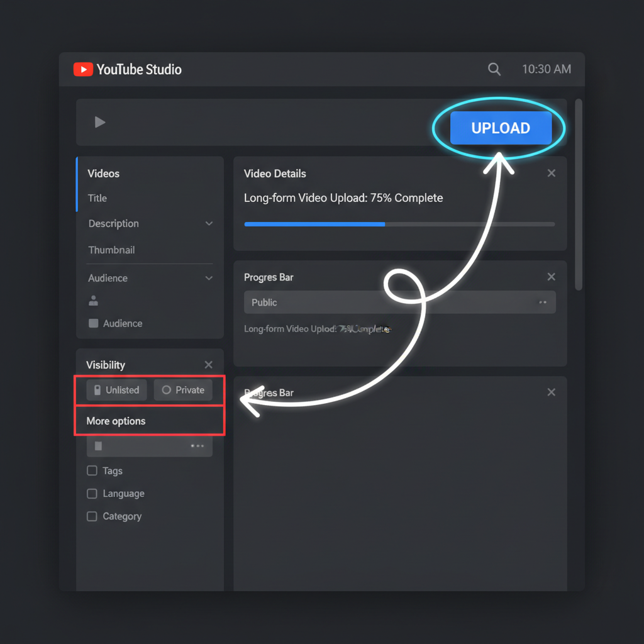The height and width of the screenshot is (644, 644).
Task: Click the person icon under Audience
Action: [93, 301]
